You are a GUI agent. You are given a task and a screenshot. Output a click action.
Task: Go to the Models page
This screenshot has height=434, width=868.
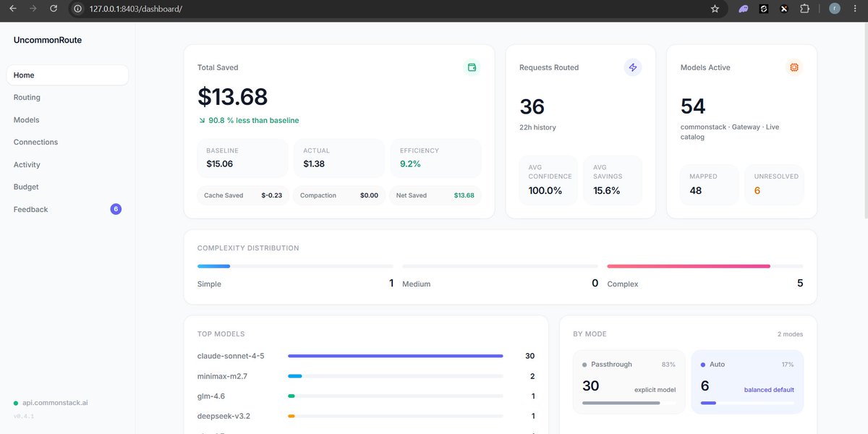point(67,120)
